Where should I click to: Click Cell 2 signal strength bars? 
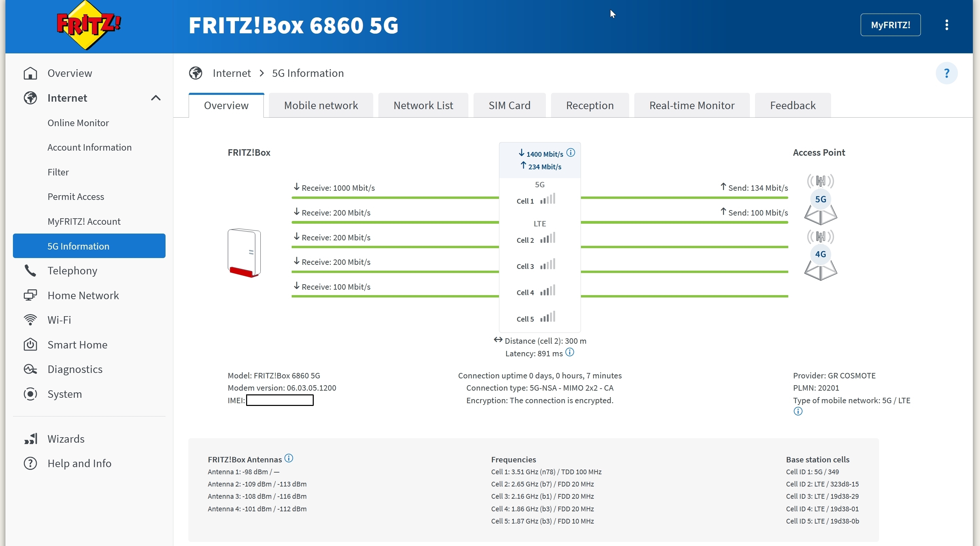pos(548,238)
